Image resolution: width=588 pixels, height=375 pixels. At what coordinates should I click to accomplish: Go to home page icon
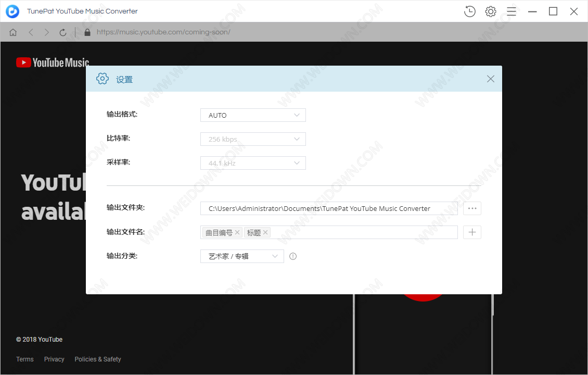pyautogui.click(x=13, y=32)
